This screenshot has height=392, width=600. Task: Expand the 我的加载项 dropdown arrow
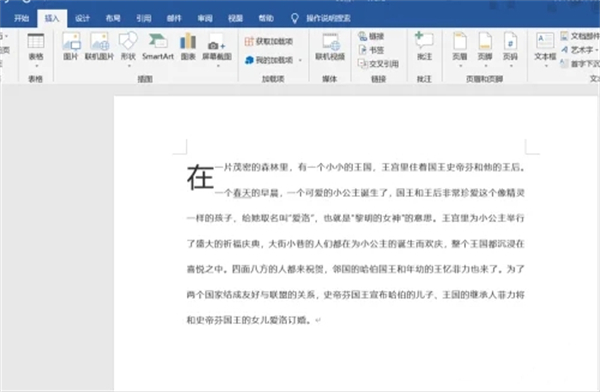[x=300, y=60]
